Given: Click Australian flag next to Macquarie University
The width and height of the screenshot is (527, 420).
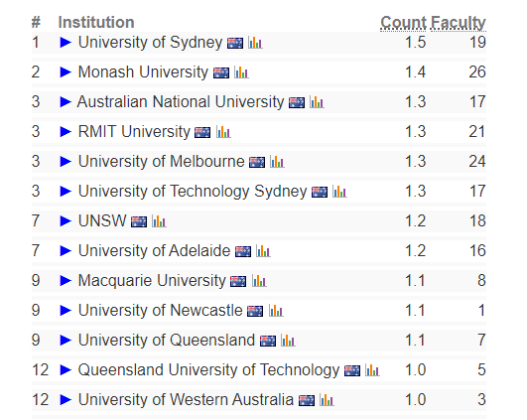Looking at the screenshot, I should point(238,281).
